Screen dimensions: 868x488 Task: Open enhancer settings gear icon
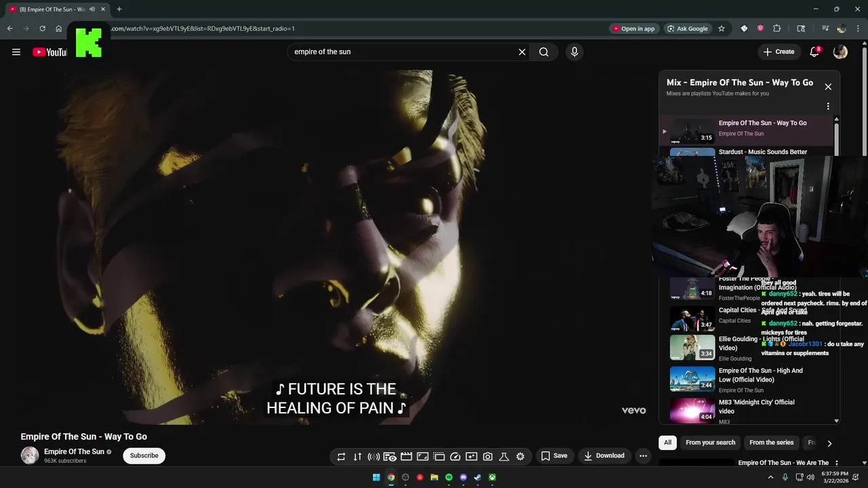point(520,457)
